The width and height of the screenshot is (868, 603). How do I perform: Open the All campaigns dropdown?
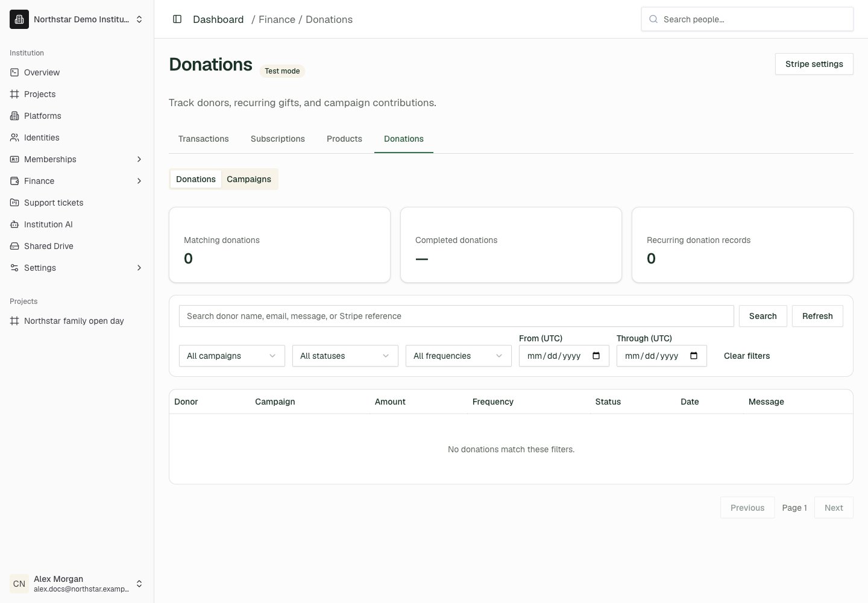pos(232,356)
